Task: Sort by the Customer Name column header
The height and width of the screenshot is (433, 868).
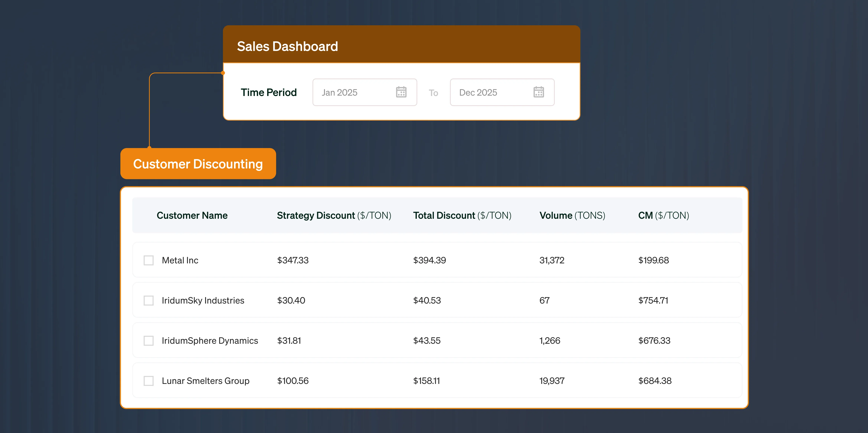Action: [192, 216]
